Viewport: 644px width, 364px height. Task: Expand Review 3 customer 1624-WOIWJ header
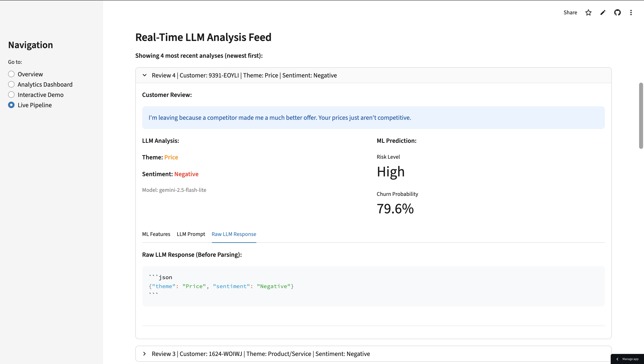click(x=261, y=354)
